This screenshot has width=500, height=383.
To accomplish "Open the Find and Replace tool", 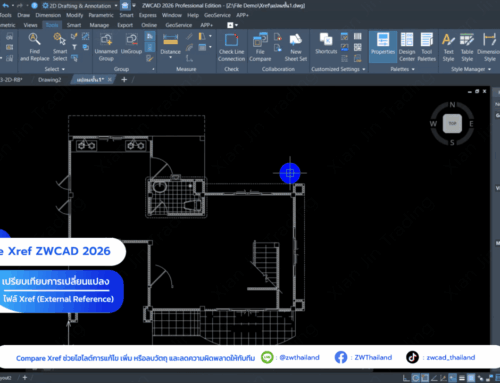I will pos(34,47).
